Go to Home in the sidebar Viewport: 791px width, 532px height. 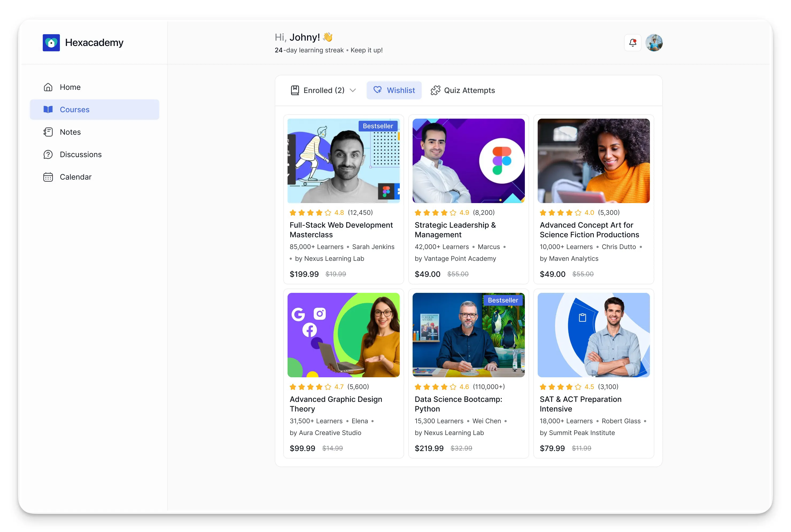[x=94, y=87]
